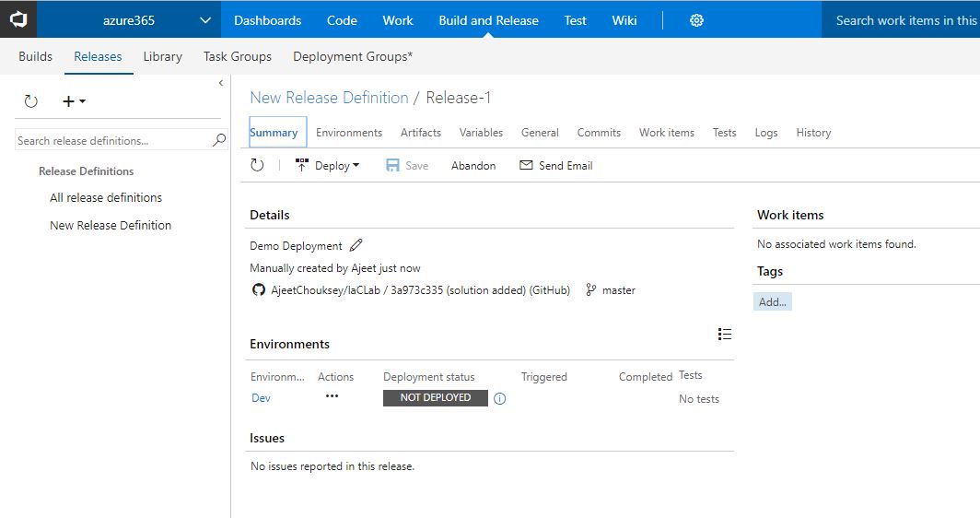Screen dimensions: 980x518
Task: Select New Release Definition in sidebar
Action: pyautogui.click(x=111, y=225)
